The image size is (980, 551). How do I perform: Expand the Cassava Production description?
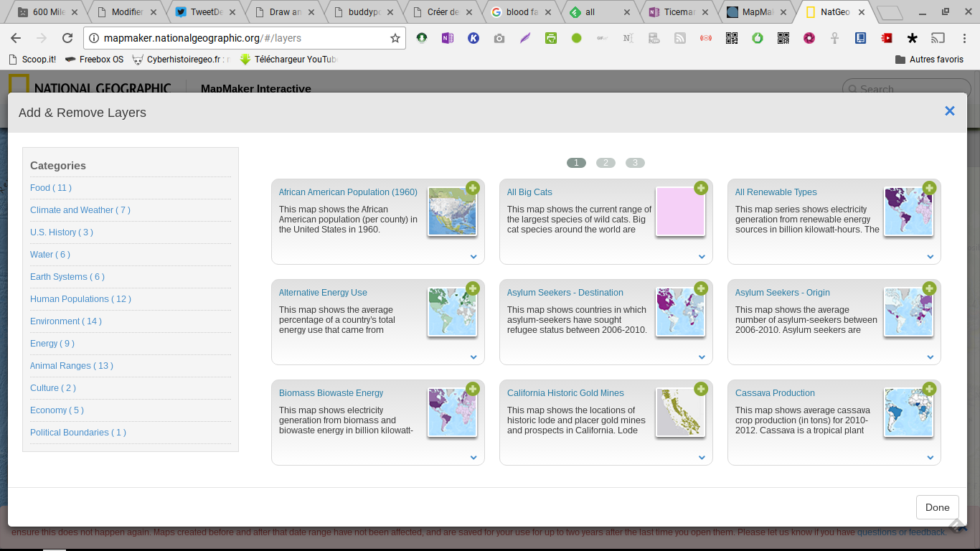[x=930, y=458]
